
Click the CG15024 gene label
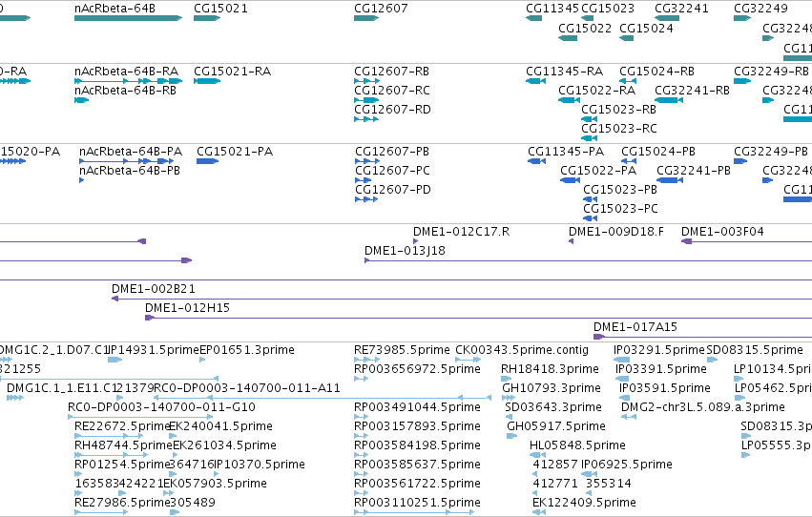pyautogui.click(x=646, y=28)
